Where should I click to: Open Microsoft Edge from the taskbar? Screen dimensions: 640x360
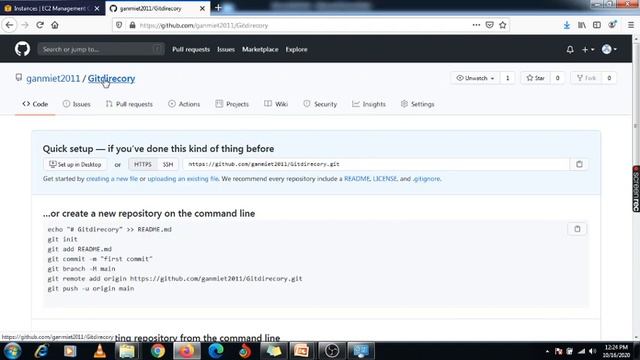click(216, 351)
